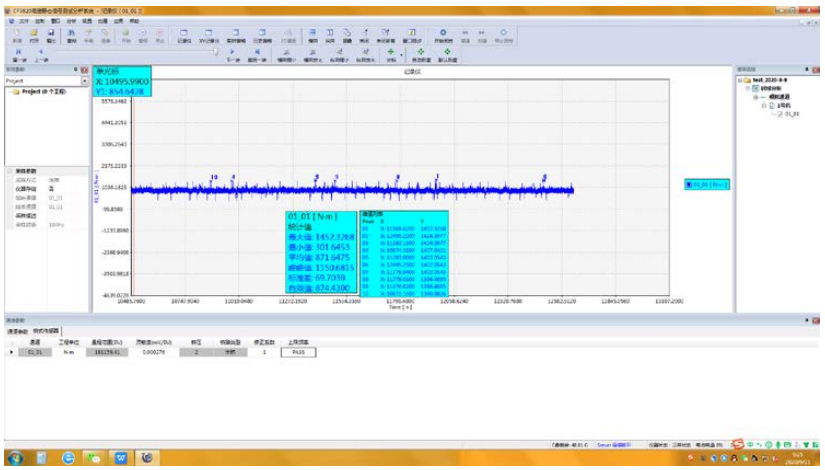Select the Project folder tree node

(x=39, y=92)
